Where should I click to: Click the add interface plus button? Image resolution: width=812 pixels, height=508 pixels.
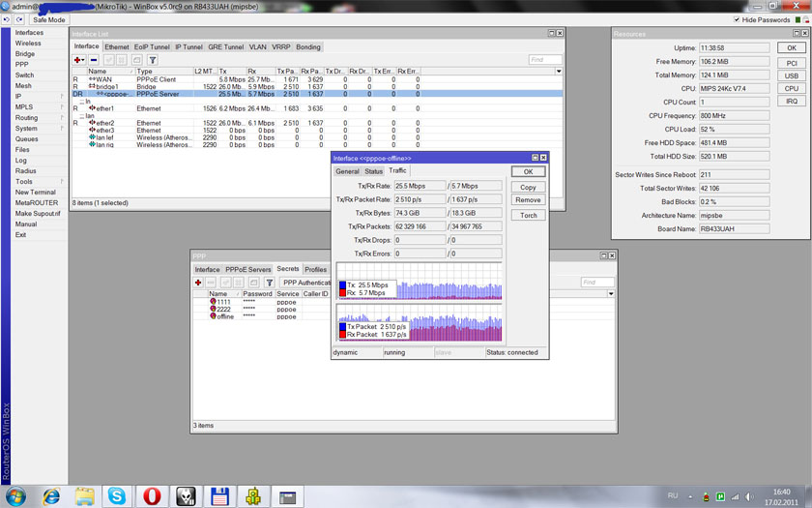(79, 60)
